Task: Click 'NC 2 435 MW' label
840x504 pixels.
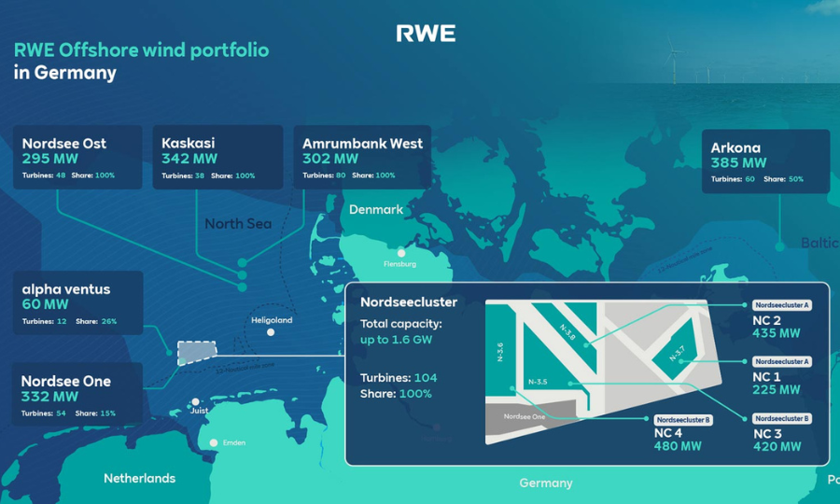Action: click(x=777, y=327)
